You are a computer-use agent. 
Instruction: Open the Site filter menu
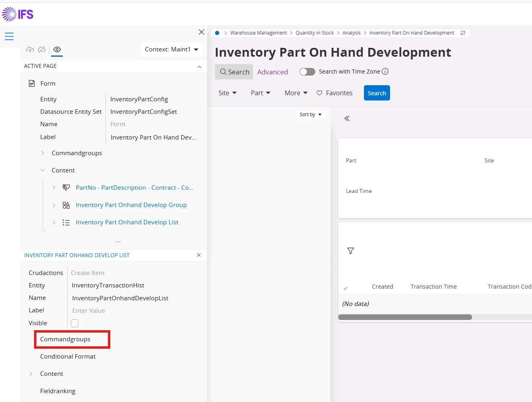227,93
